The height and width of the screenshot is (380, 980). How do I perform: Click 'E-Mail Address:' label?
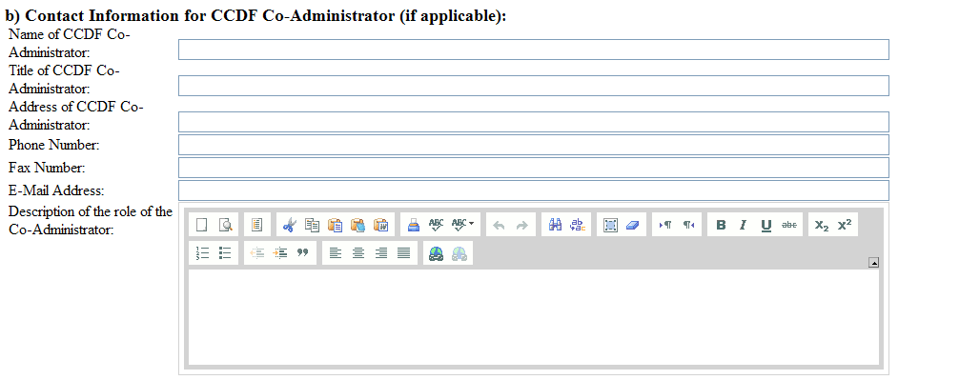click(56, 190)
